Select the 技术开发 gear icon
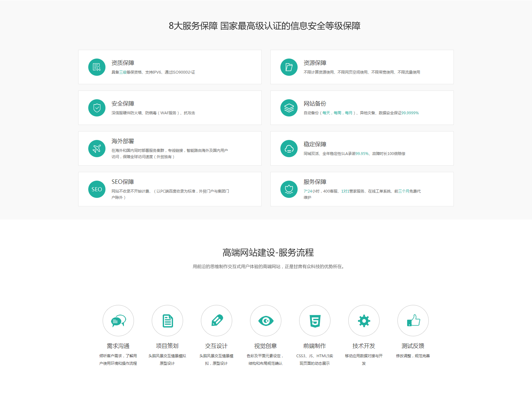Screen dimensions: 532x397 [x=364, y=321]
